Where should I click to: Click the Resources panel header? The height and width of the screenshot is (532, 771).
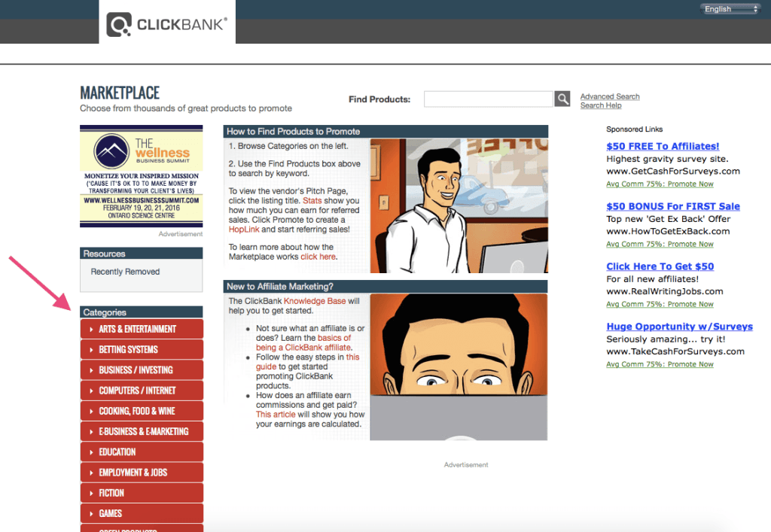(141, 254)
